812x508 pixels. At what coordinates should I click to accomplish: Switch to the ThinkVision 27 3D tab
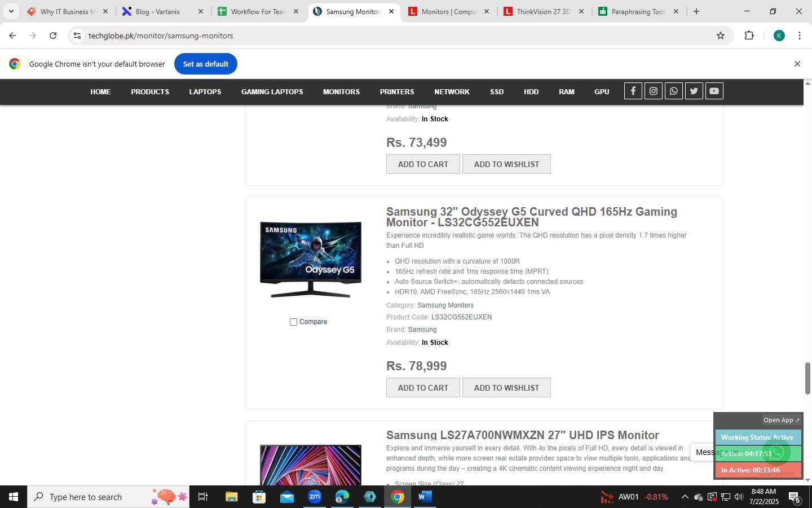(x=545, y=11)
